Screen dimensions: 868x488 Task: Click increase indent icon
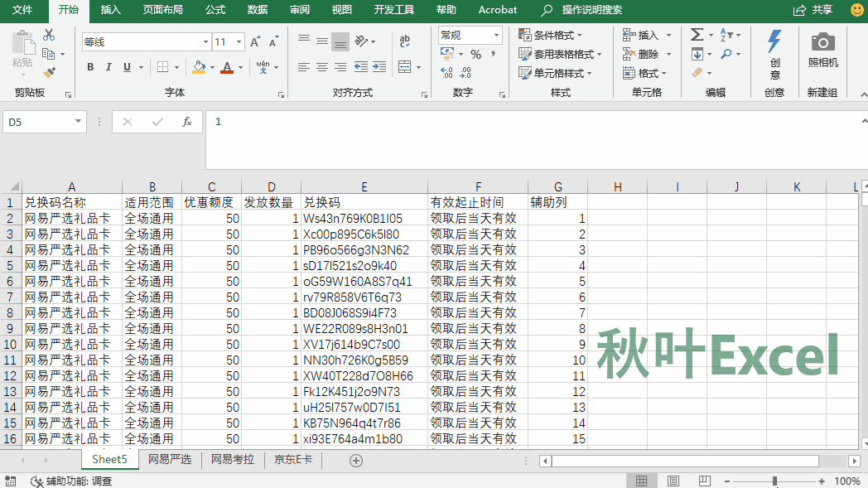[x=379, y=67]
